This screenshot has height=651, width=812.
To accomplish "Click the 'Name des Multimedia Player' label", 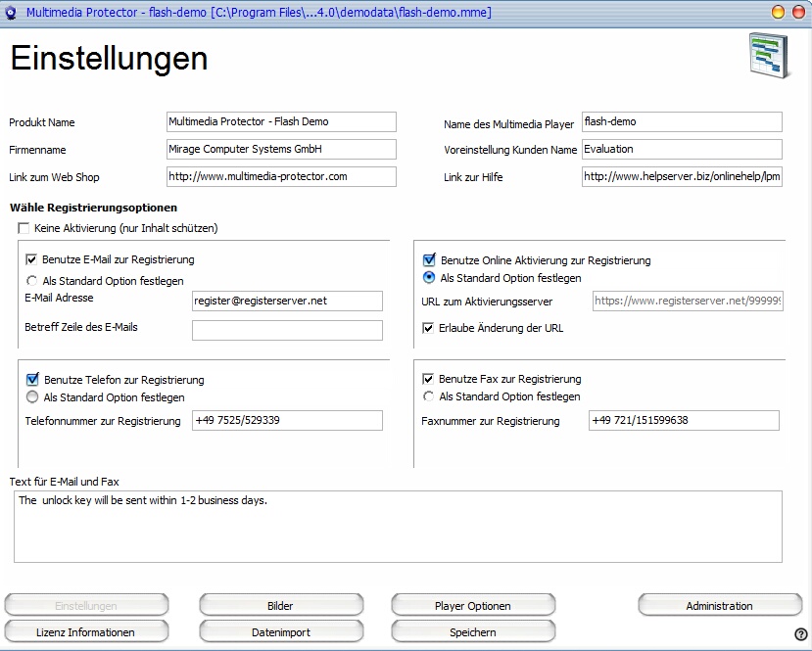I will click(508, 124).
